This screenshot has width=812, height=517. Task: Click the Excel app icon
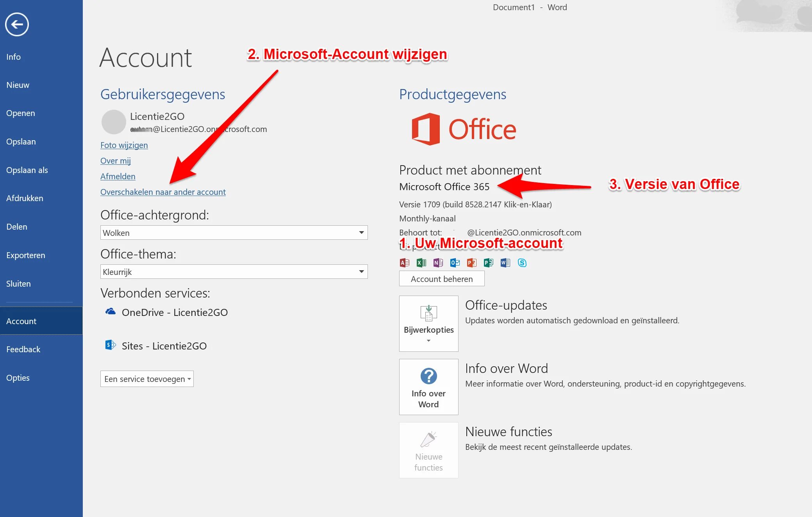(x=421, y=263)
